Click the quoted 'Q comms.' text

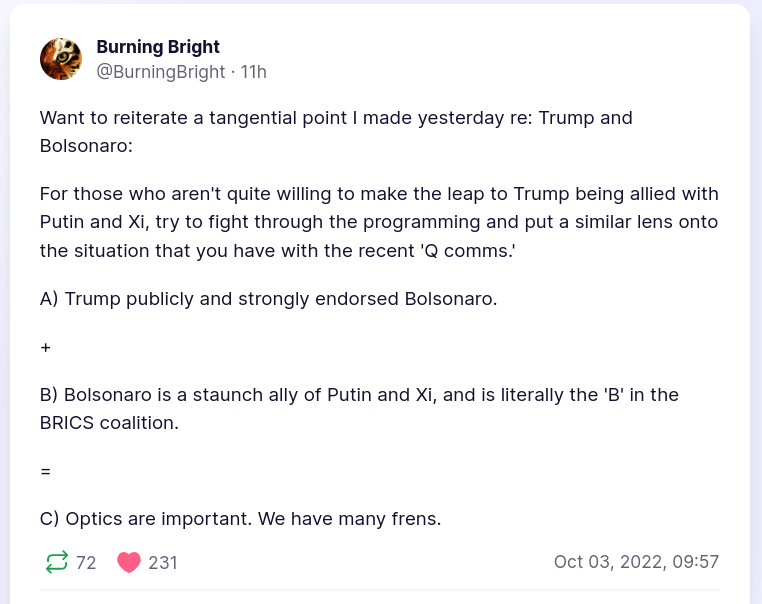[469, 251]
